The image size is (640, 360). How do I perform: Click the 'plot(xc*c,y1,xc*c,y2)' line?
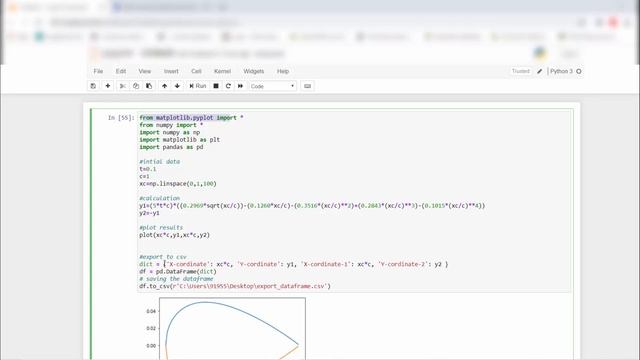(x=174, y=235)
